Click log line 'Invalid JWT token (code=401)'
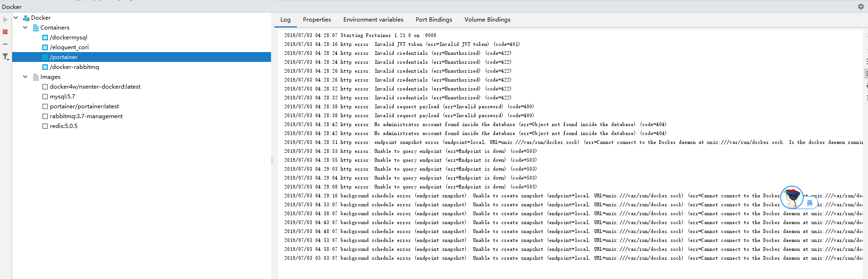This screenshot has width=868, height=279. click(402, 44)
